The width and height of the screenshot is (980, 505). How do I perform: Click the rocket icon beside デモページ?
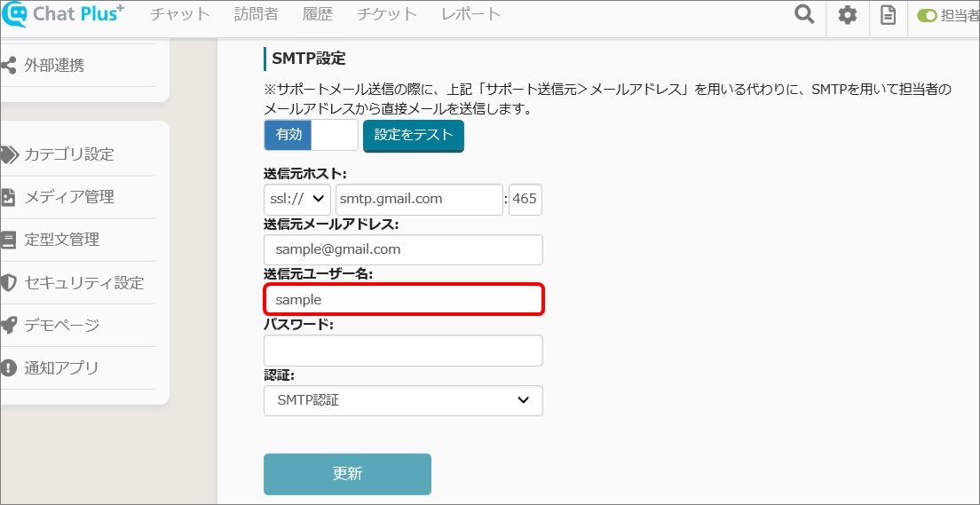(x=7, y=325)
